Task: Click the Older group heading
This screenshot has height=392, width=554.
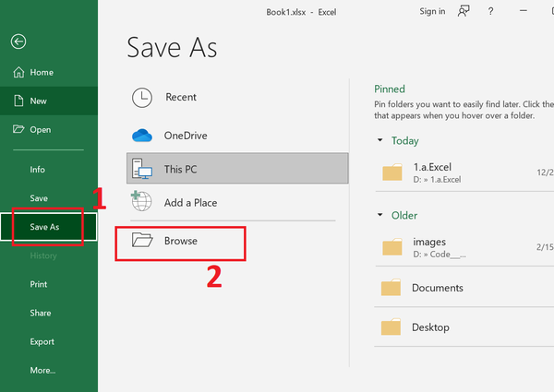Action: click(x=404, y=215)
